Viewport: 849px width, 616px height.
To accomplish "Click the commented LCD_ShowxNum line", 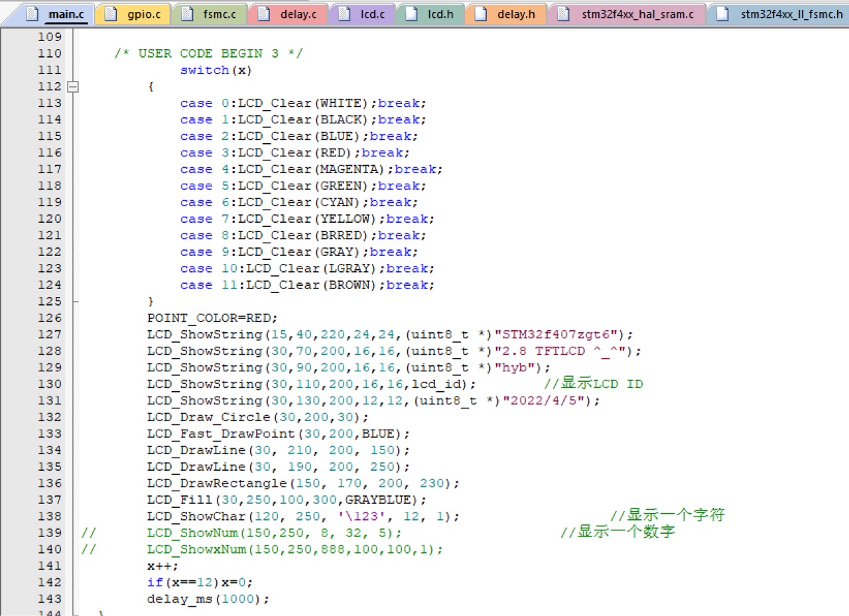I will (x=295, y=550).
